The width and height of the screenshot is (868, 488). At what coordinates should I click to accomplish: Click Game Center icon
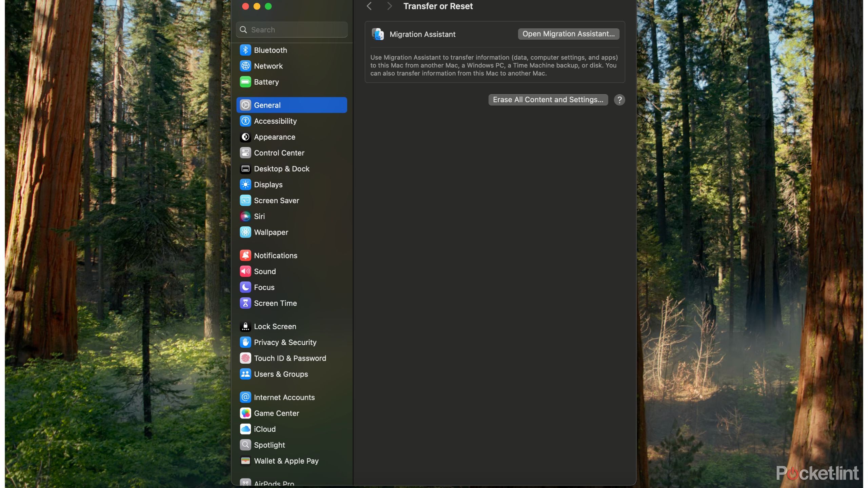[245, 413]
